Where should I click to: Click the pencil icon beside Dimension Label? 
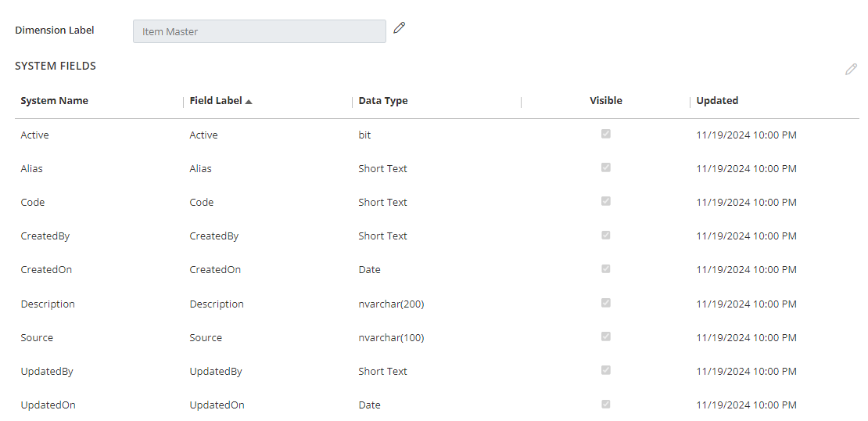tap(400, 28)
